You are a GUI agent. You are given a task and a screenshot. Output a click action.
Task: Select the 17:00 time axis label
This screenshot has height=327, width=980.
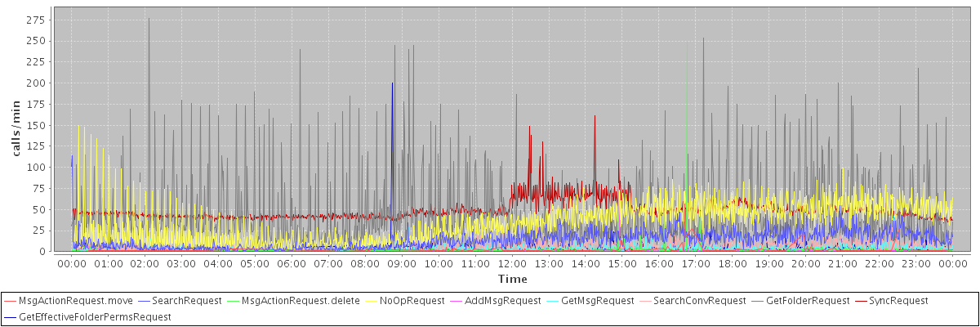click(696, 265)
